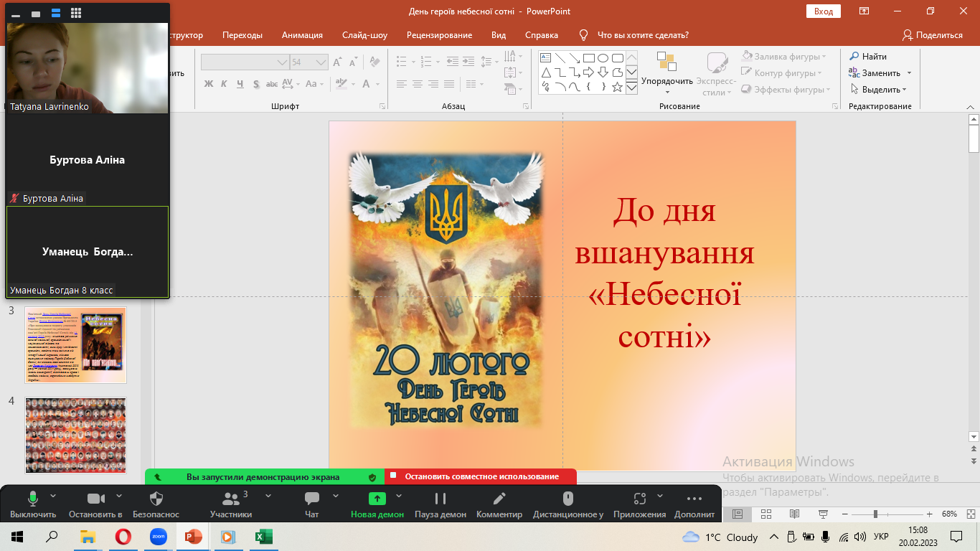This screenshot has width=980, height=551.
Task: Click the red Stop Share button
Action: pos(481,476)
